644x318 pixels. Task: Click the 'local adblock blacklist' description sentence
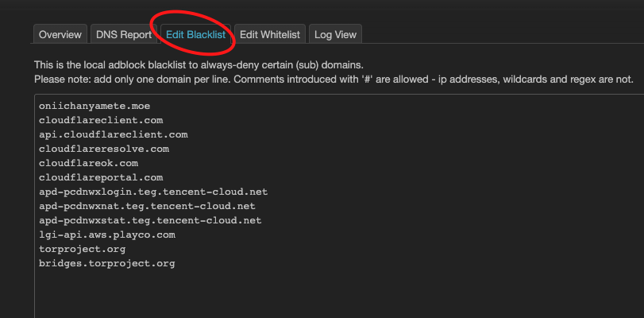[x=199, y=65]
